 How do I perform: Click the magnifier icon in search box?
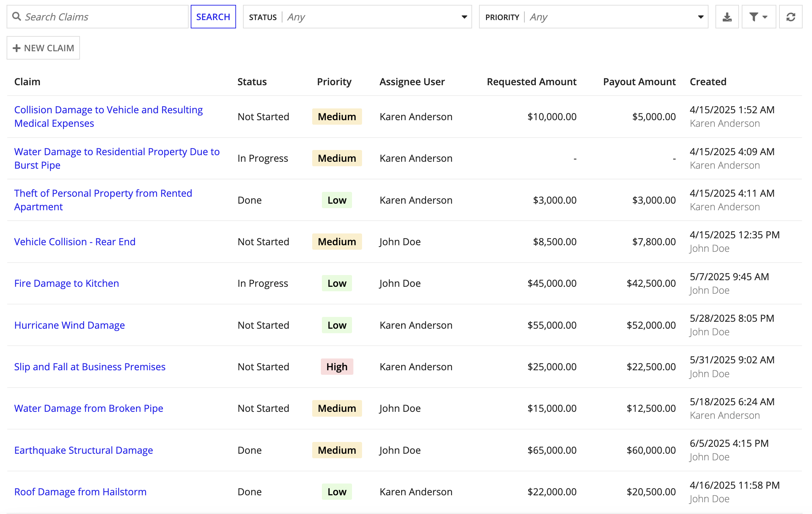[x=16, y=16]
